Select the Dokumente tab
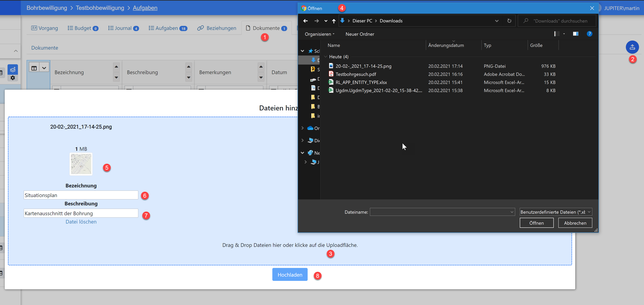 pos(266,28)
